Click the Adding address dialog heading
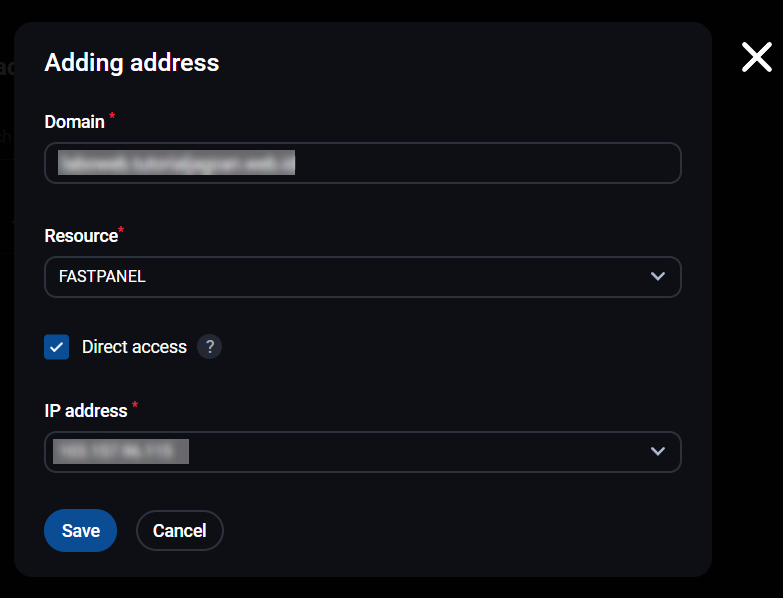 (x=132, y=63)
